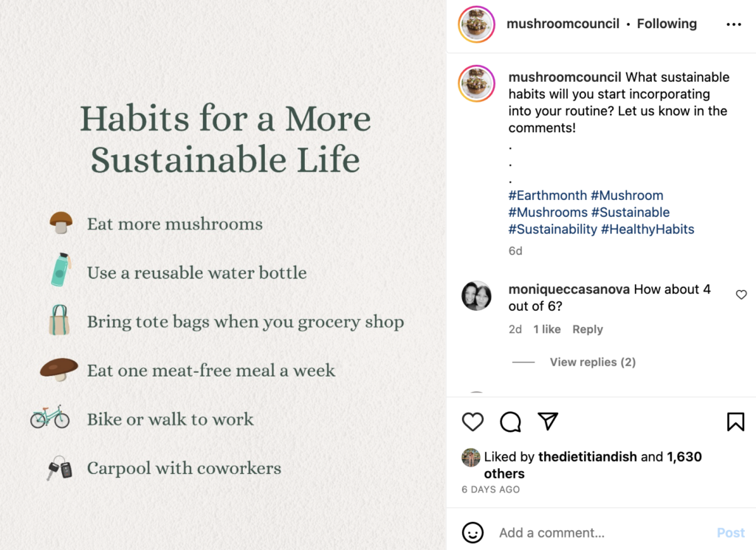Click mushroomcouncil avatar beside caption
756x550 pixels.
pyautogui.click(x=476, y=83)
